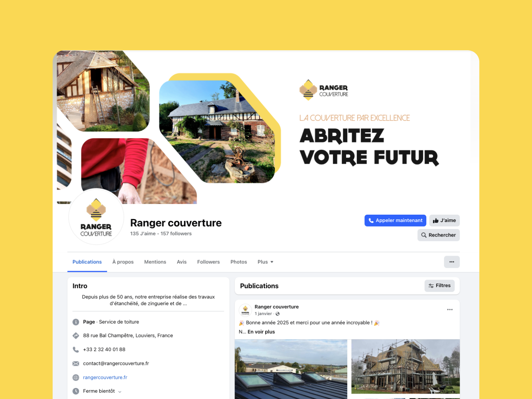Open the skylight roof photo in the post
This screenshot has height=399, width=532.
[x=291, y=369]
